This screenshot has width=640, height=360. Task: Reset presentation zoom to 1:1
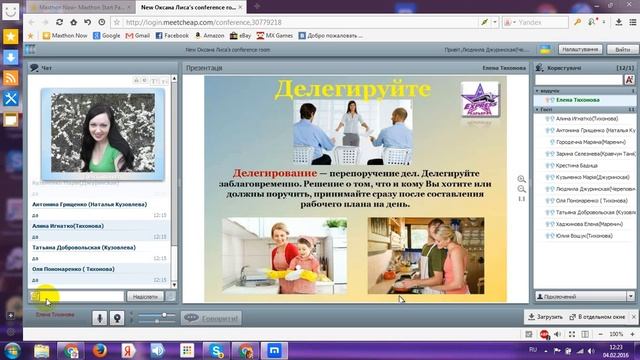[521, 199]
